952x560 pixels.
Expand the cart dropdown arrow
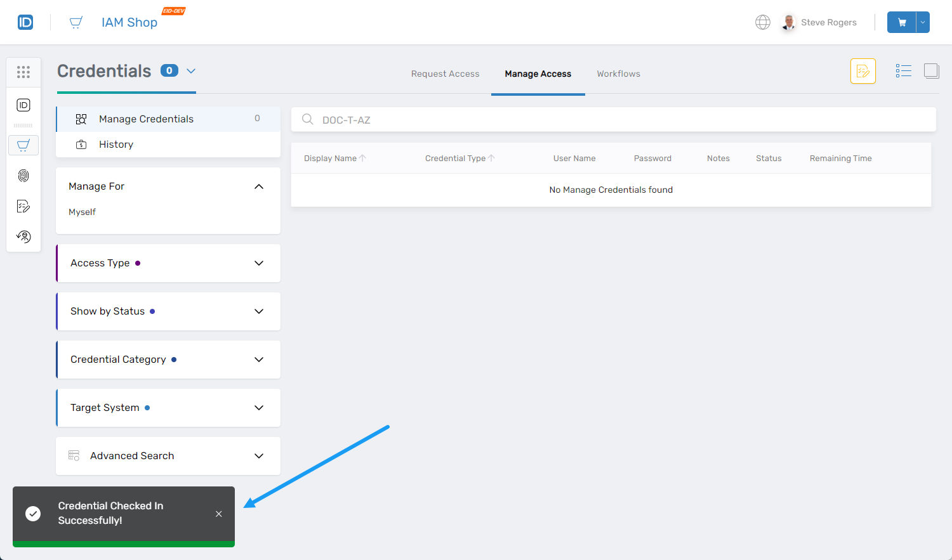point(923,22)
